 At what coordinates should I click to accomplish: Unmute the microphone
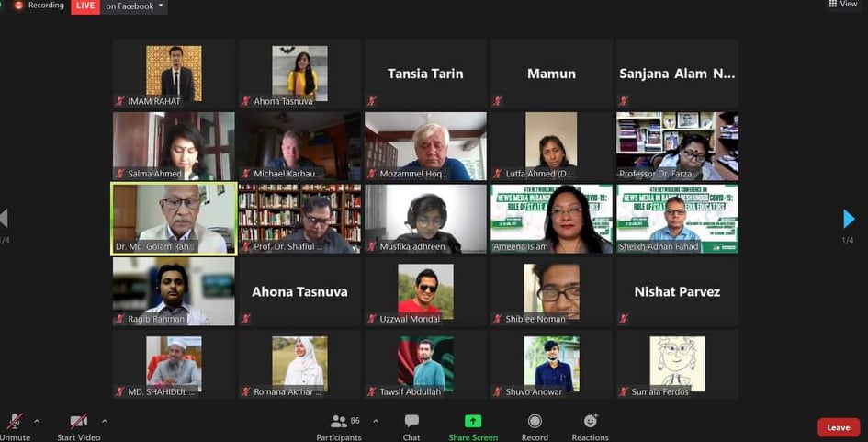[15, 421]
